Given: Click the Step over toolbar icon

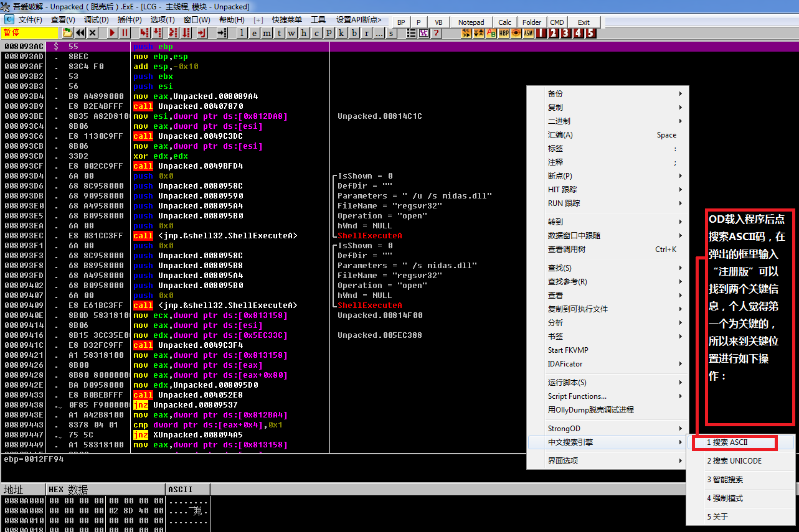Looking at the screenshot, I should [156, 33].
